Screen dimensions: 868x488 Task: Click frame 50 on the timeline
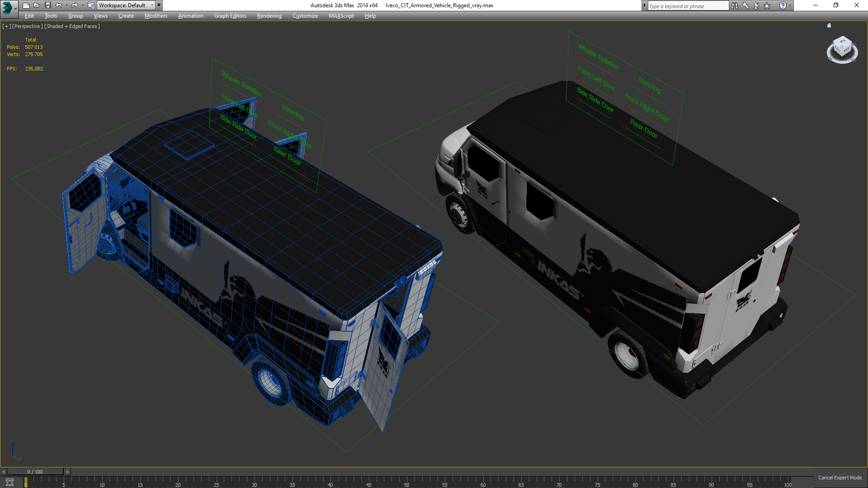406,484
